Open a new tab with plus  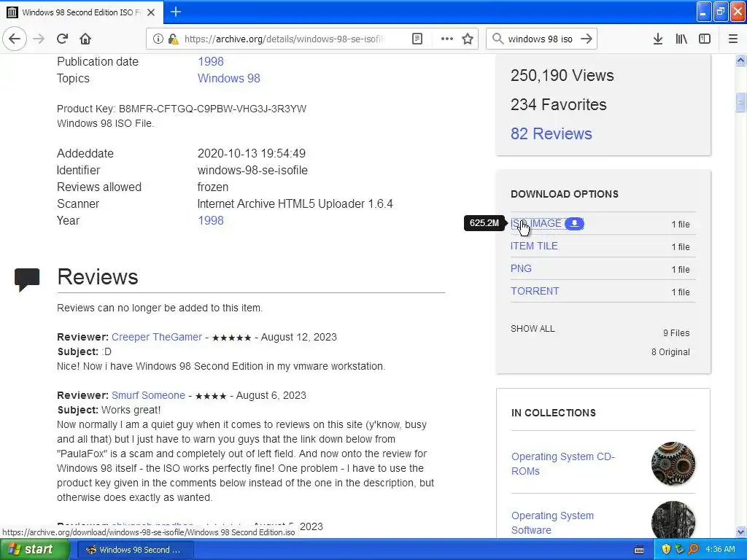click(176, 12)
